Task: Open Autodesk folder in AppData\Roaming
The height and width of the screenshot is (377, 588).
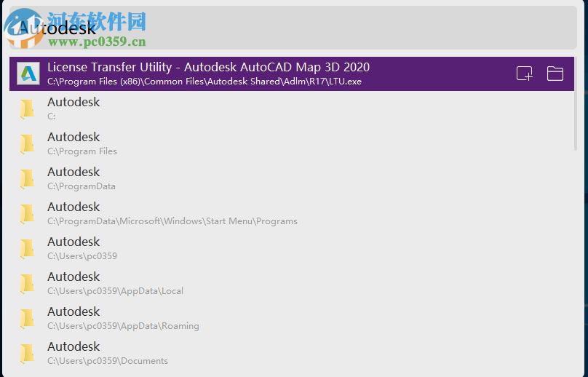Action: coord(292,318)
